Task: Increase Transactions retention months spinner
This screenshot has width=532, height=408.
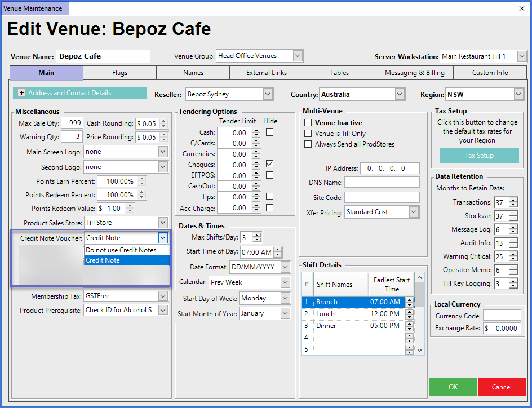Action: pyautogui.click(x=513, y=200)
